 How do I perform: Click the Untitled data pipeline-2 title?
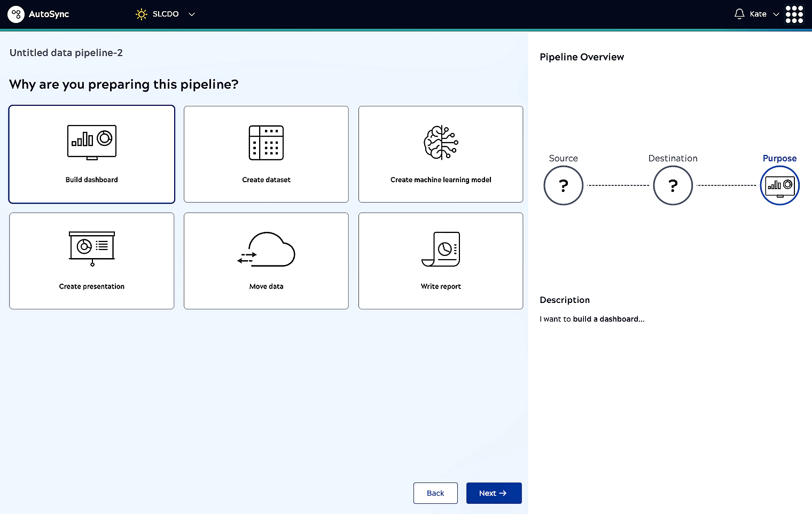click(66, 52)
